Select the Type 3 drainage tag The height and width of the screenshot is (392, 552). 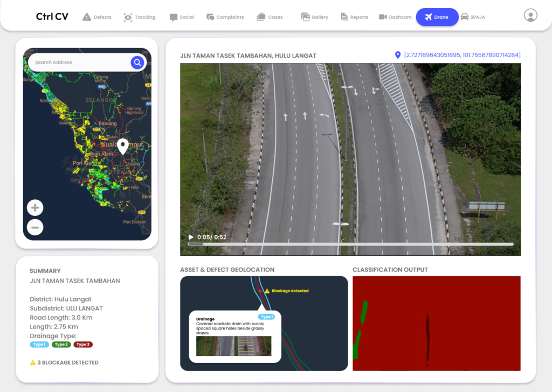(83, 345)
